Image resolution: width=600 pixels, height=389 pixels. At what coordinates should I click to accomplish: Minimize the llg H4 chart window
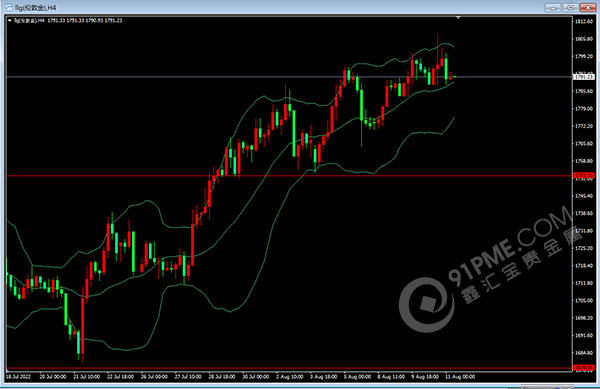point(553,8)
